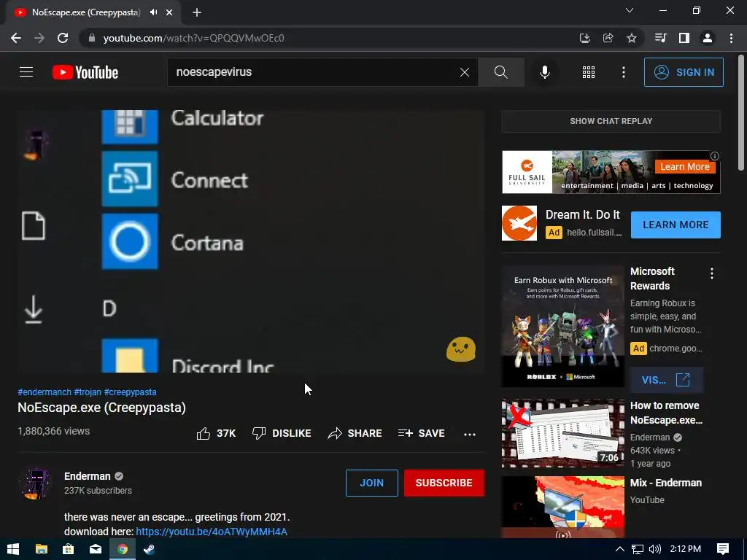Viewport: 747px width, 560px height.
Task: Click Learn More on Full Sail banner
Action: [684, 167]
